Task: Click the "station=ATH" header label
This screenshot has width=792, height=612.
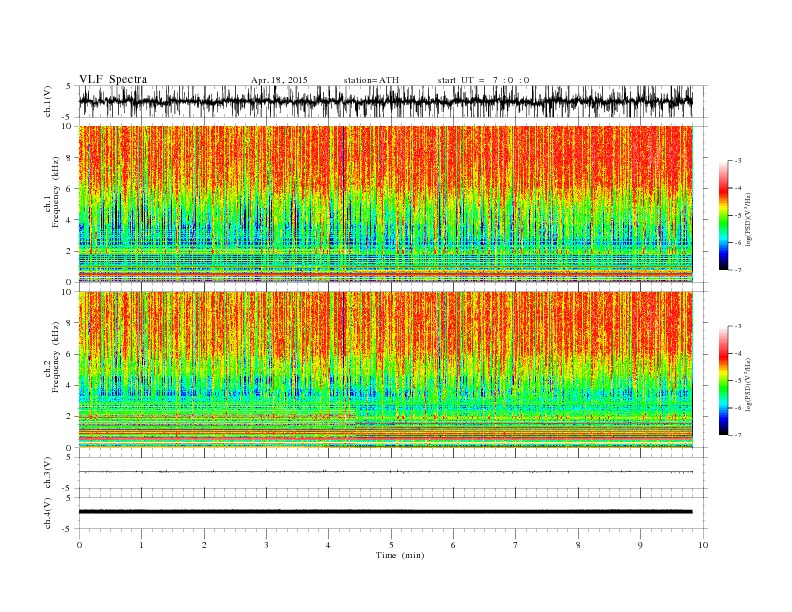Action: click(x=371, y=80)
